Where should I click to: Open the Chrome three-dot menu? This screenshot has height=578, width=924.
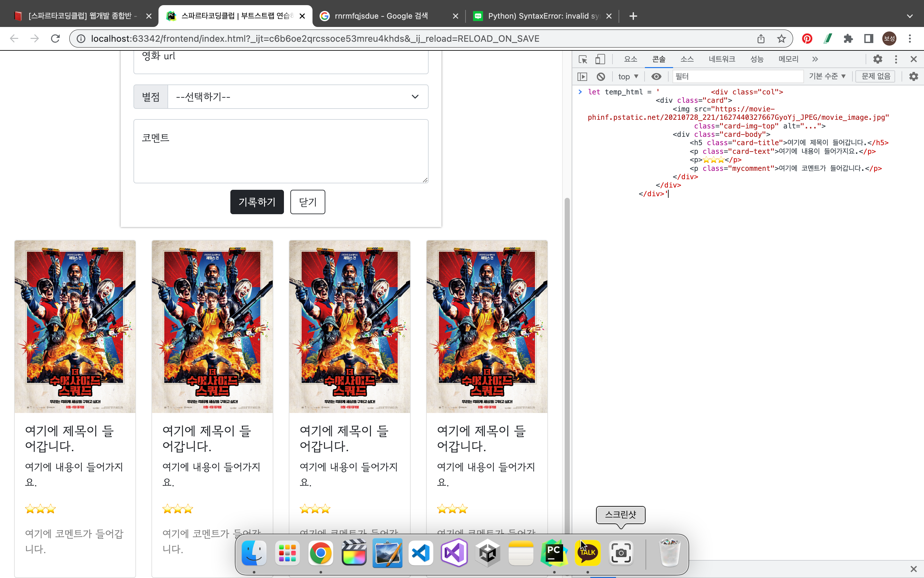pos(910,39)
